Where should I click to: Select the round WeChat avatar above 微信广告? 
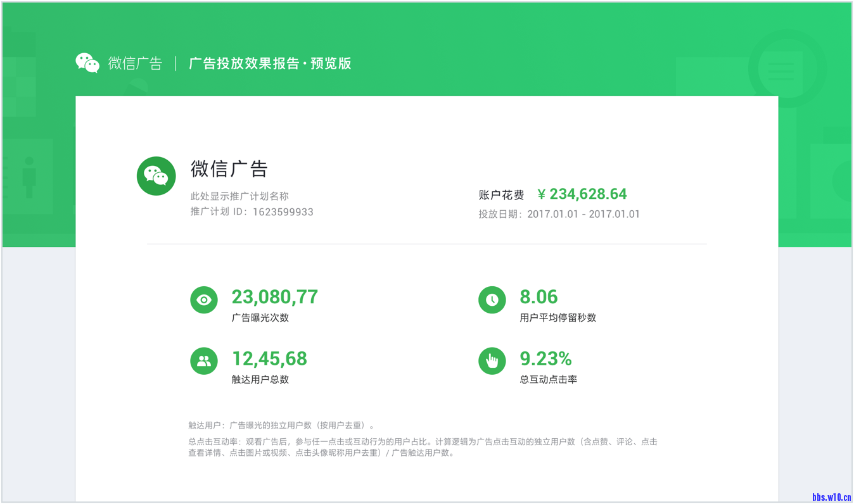pyautogui.click(x=156, y=175)
